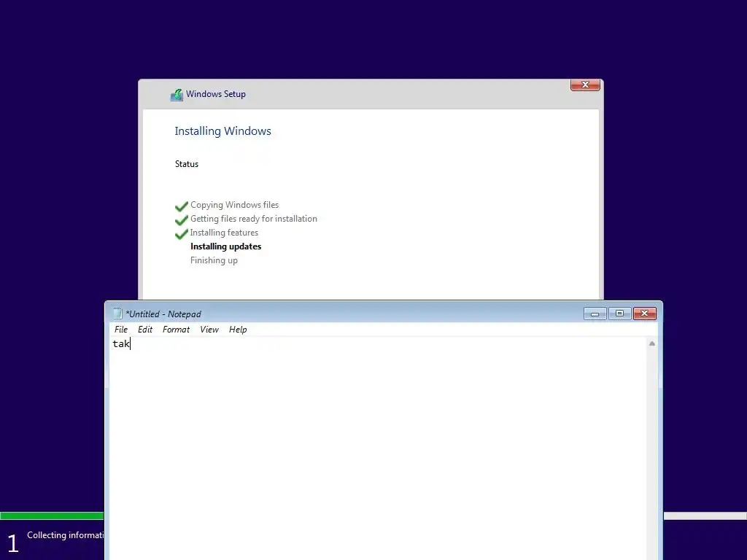Open the Edit menu in Notepad
Screen dimensions: 747x560
coord(145,330)
